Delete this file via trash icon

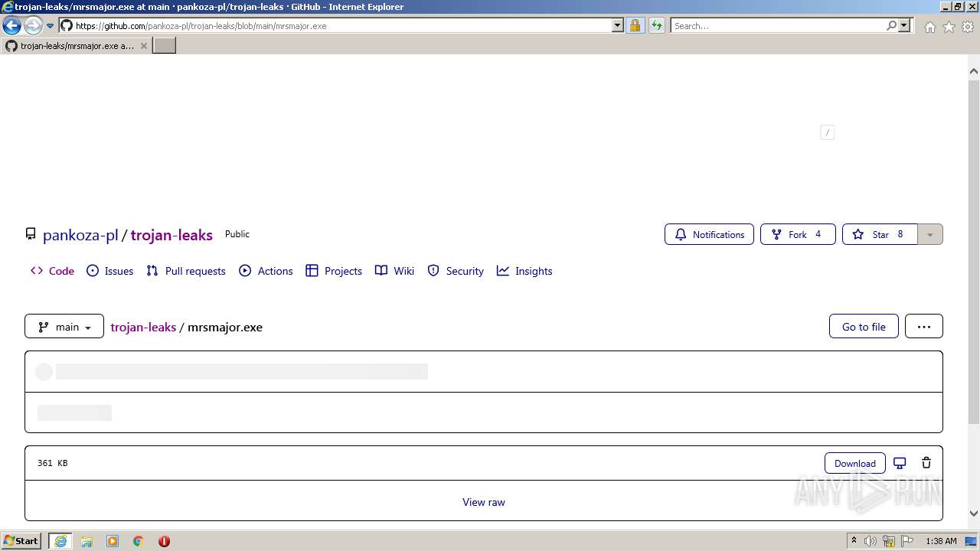click(926, 463)
